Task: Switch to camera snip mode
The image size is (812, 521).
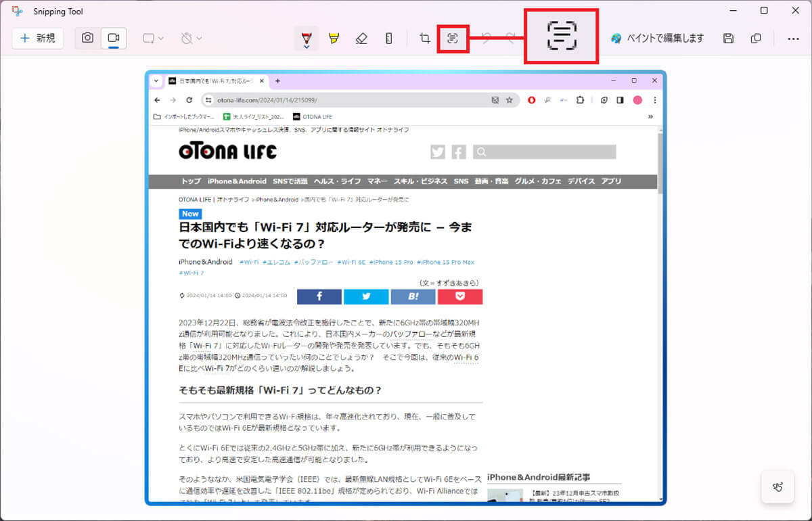Action: [x=88, y=38]
